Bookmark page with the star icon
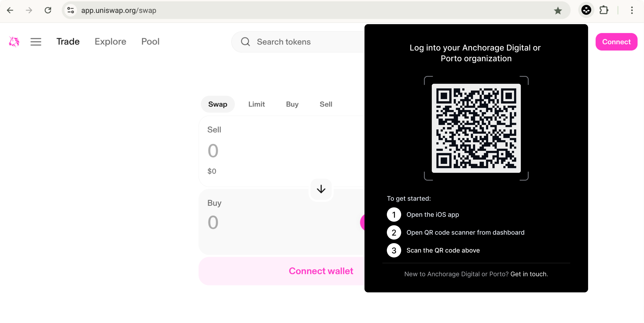 point(558,11)
